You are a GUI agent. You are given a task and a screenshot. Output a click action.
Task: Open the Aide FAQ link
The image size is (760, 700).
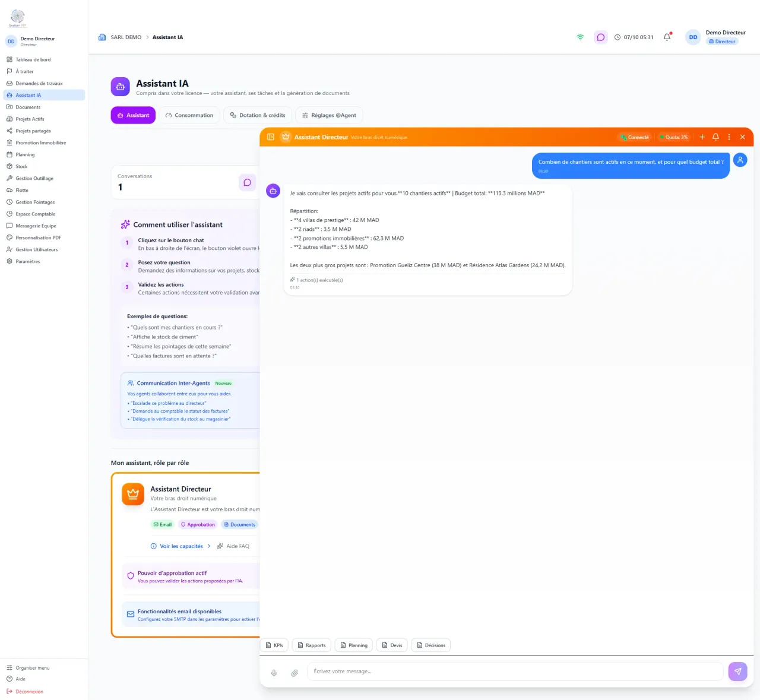tap(233, 546)
